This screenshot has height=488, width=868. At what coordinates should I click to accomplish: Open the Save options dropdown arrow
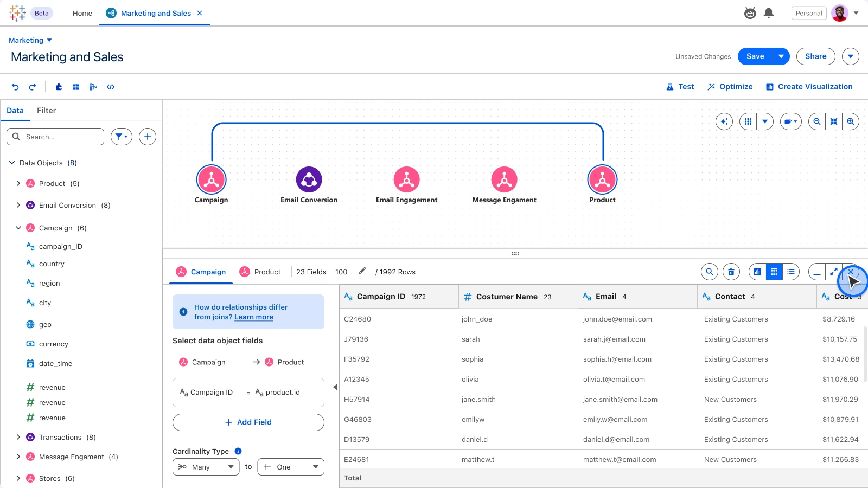(781, 56)
